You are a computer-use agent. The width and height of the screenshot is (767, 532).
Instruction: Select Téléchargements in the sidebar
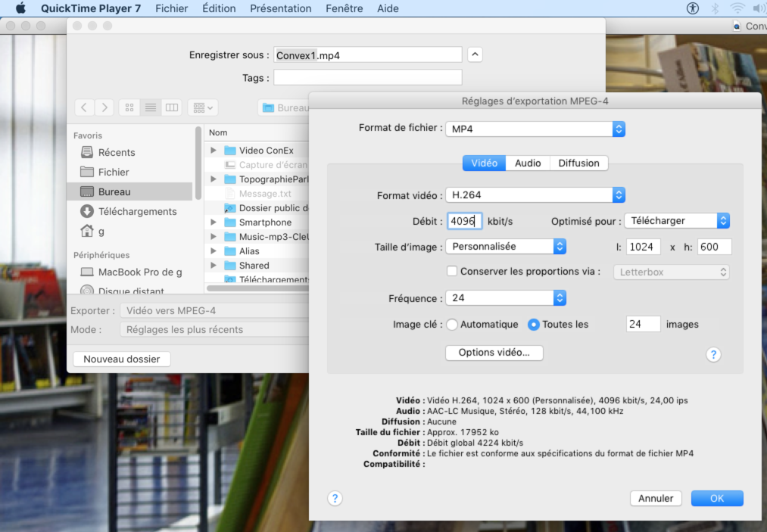pos(129,211)
